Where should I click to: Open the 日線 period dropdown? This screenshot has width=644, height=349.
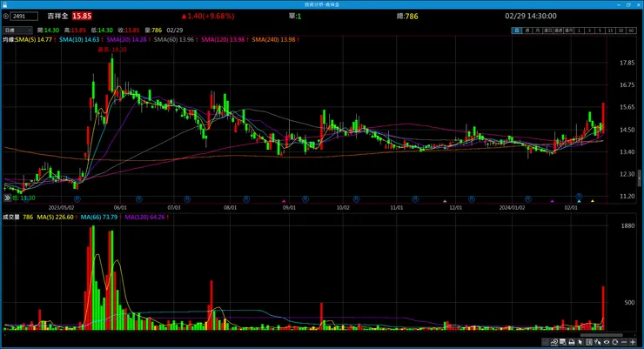coord(17,30)
